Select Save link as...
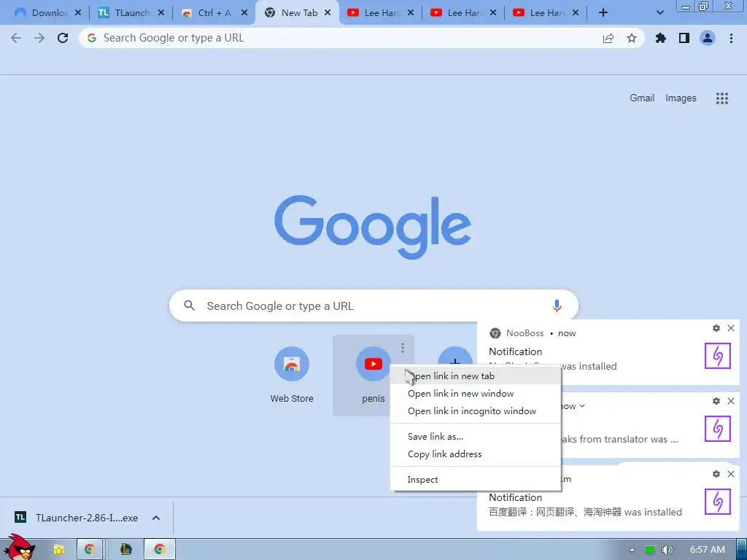Image resolution: width=747 pixels, height=560 pixels. click(x=475, y=436)
